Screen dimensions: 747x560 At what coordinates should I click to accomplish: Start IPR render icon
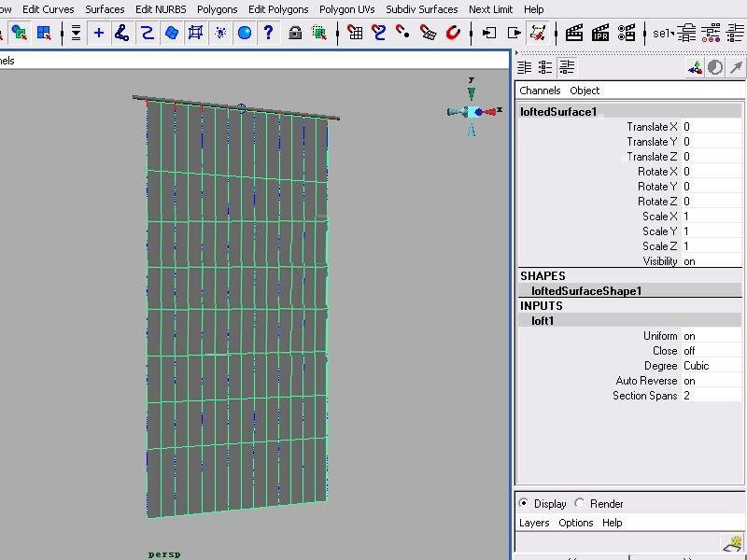tap(599, 33)
